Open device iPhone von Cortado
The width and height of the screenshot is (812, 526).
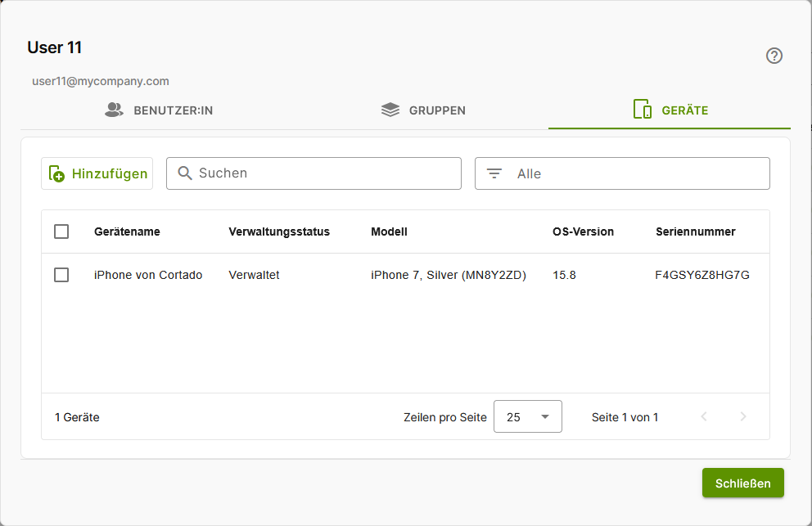coord(148,275)
